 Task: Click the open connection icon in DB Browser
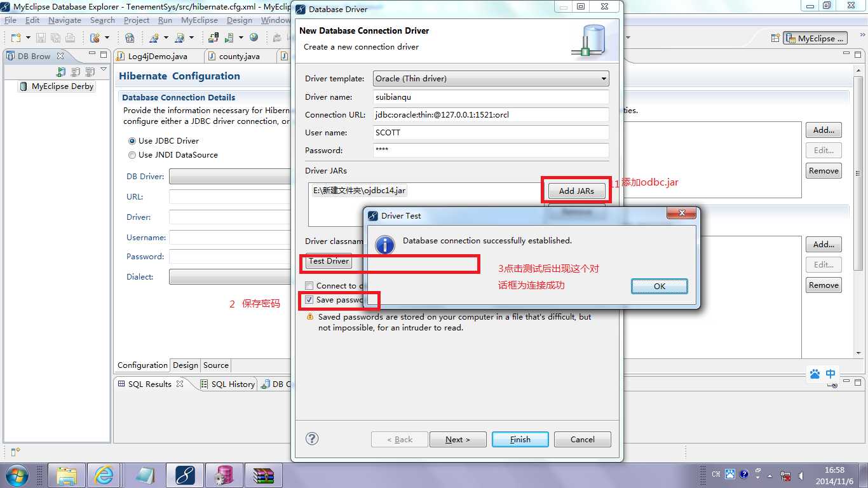click(x=61, y=72)
